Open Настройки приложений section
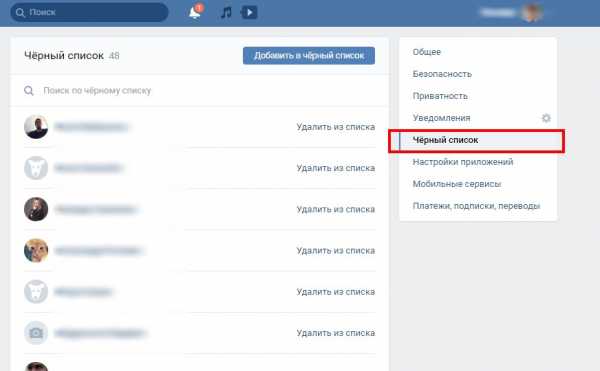This screenshot has width=600, height=371. (x=463, y=162)
